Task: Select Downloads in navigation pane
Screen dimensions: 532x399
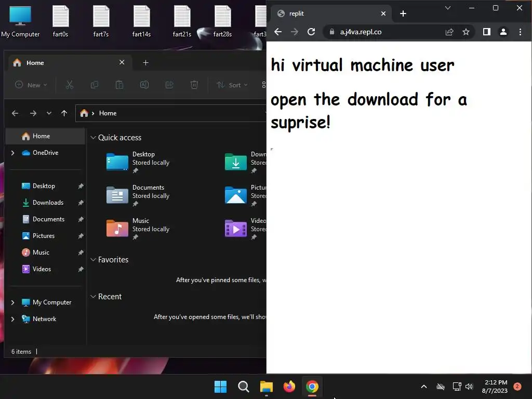Action: (48, 203)
